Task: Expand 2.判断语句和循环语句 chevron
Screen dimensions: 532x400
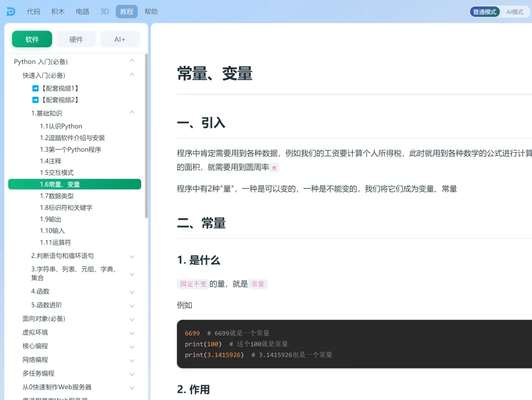Action: [132, 257]
